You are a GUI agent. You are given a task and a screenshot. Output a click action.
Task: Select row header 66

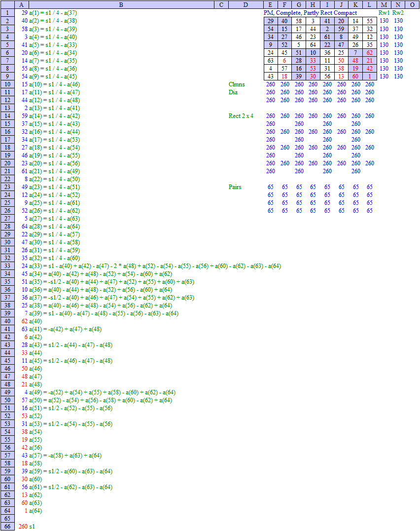[x=7, y=526]
